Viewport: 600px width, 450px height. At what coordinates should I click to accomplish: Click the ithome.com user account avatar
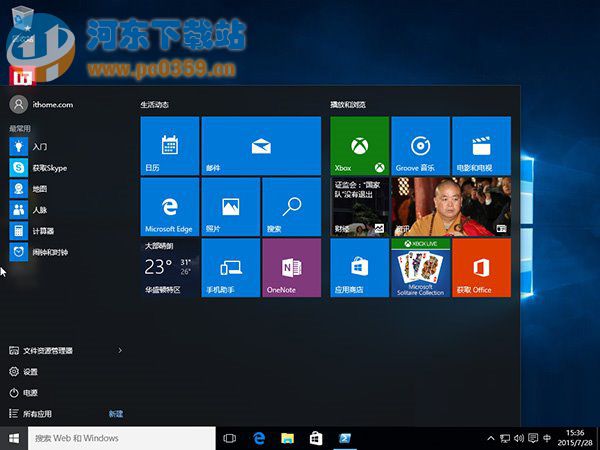point(18,104)
